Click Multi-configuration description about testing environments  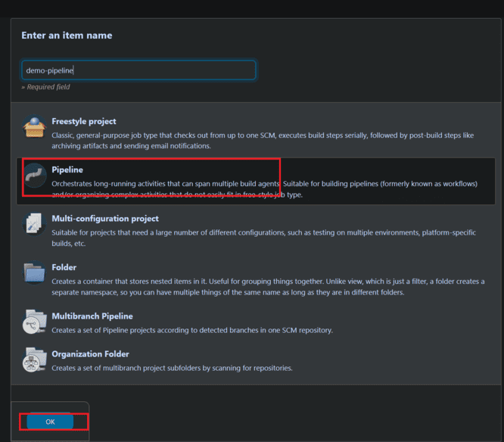tap(263, 238)
